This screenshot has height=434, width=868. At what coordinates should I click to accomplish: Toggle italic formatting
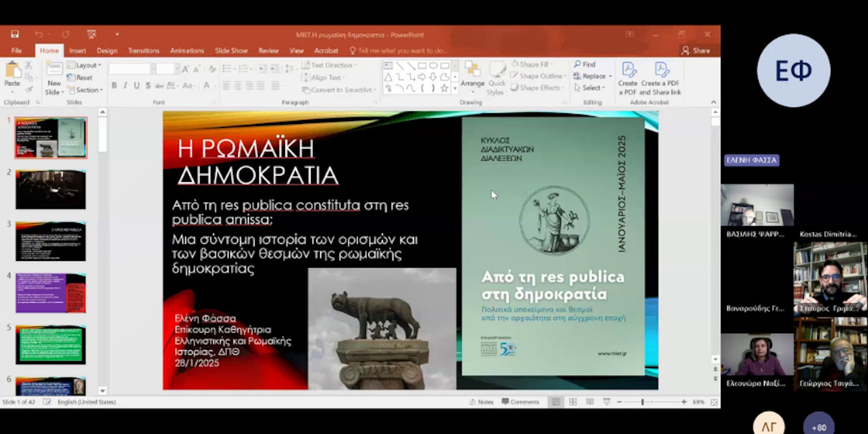(x=125, y=84)
